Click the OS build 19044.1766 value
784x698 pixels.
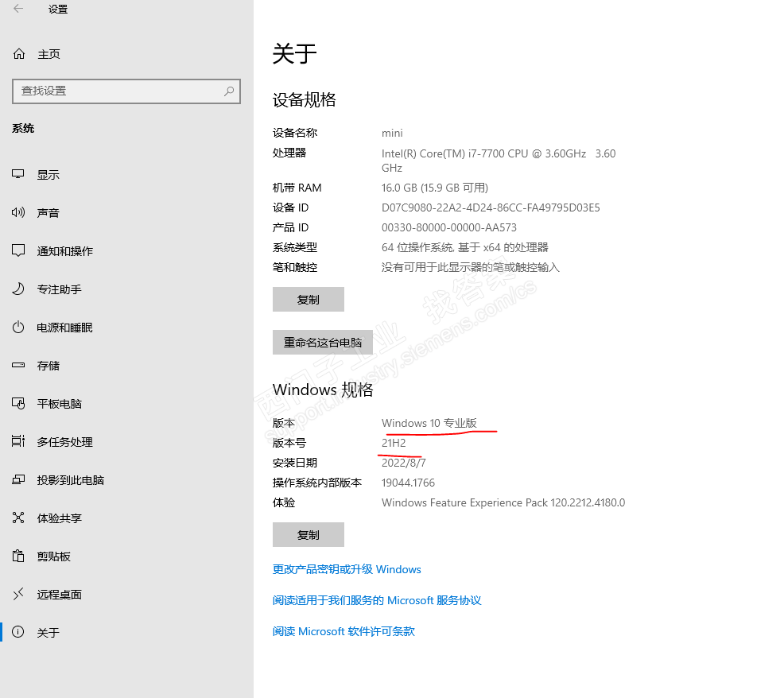[x=408, y=483]
